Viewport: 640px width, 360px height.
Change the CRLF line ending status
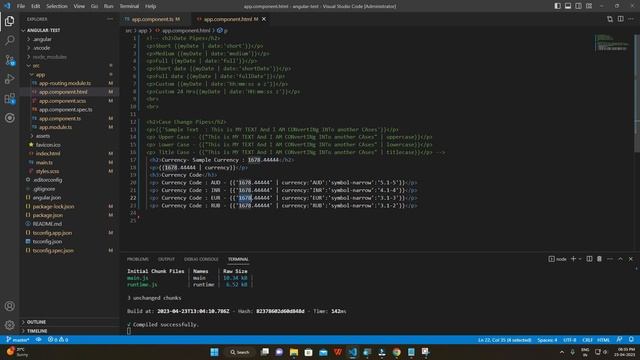(587, 340)
